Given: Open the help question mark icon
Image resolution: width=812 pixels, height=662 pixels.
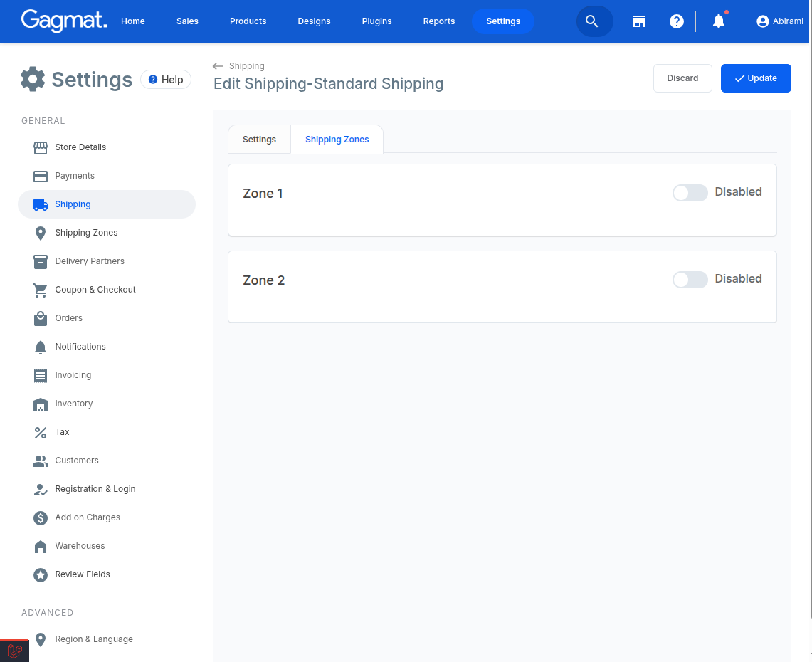Looking at the screenshot, I should [676, 21].
